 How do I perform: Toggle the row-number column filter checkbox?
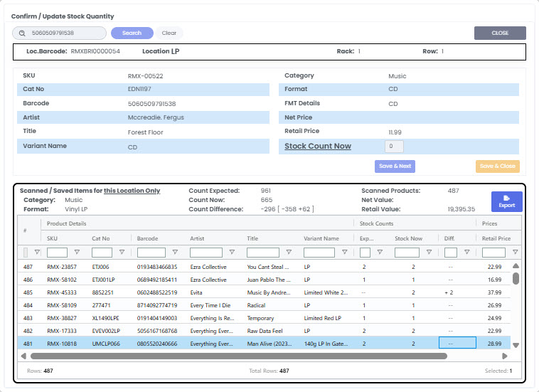[26, 253]
